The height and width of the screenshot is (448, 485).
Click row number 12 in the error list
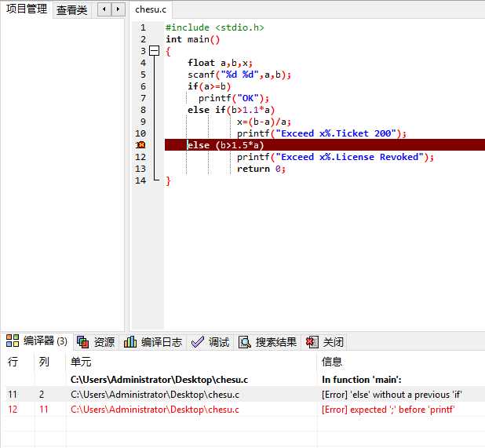(x=13, y=410)
